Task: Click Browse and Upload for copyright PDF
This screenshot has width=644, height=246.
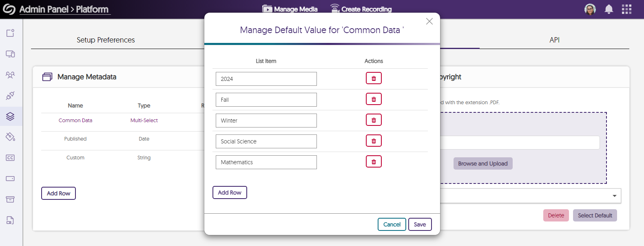Action: tap(483, 163)
